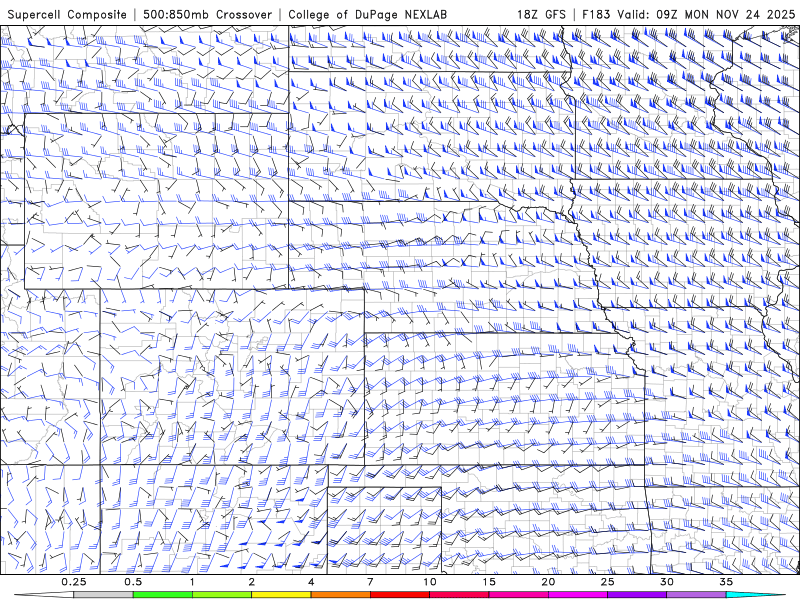This screenshot has width=800, height=600.
Task: Click the orange color bar segment
Action: coord(341,595)
